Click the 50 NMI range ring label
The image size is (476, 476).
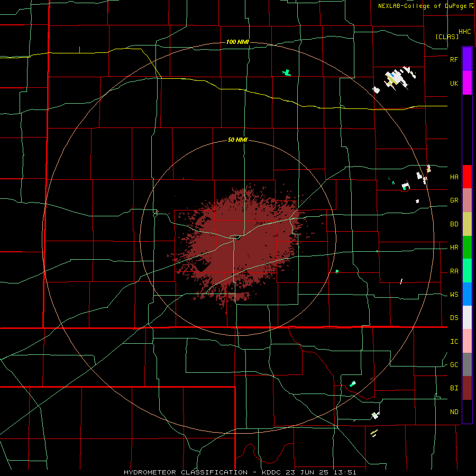(x=237, y=140)
